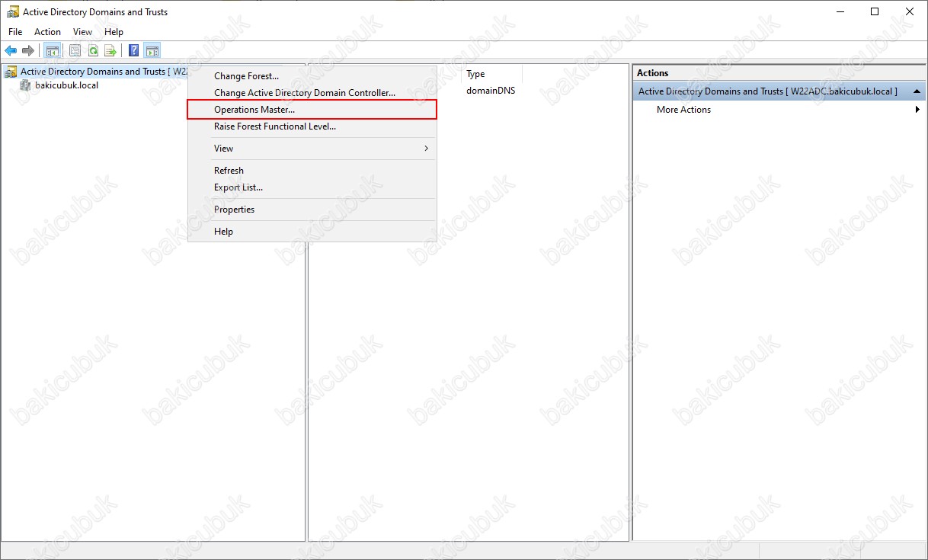The height and width of the screenshot is (560, 928).
Task: Choose Change Active Directory Domain Controller...
Action: pos(312,93)
